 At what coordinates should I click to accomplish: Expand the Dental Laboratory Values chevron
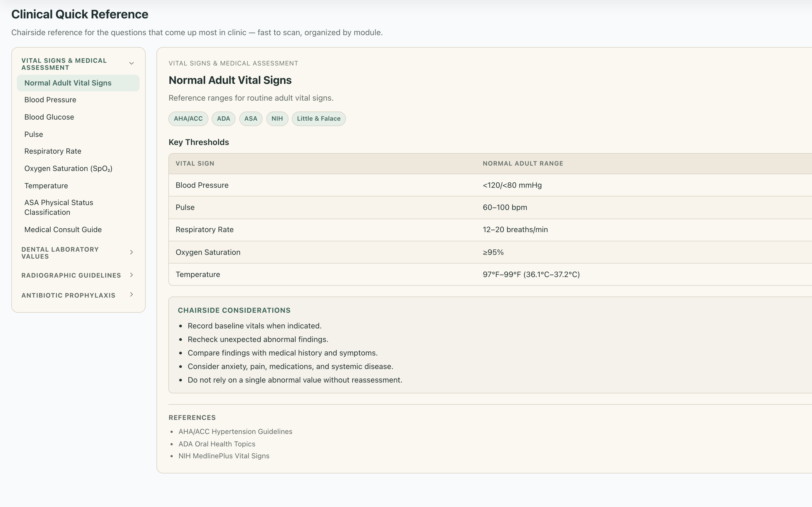(132, 252)
